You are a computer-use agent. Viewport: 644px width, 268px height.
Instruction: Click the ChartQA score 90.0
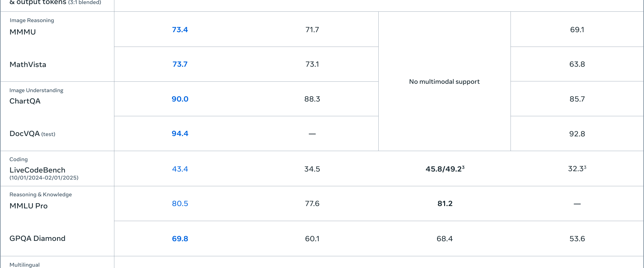(x=180, y=99)
